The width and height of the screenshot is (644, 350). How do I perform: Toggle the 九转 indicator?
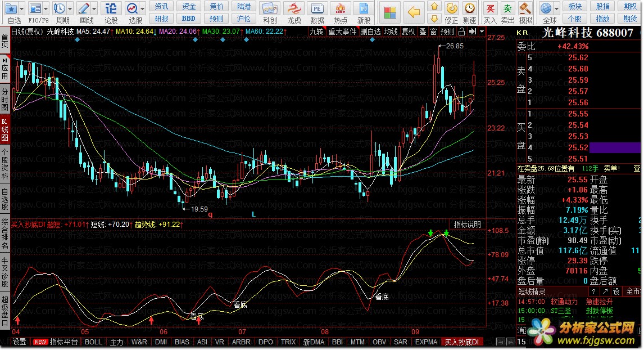coord(316,32)
